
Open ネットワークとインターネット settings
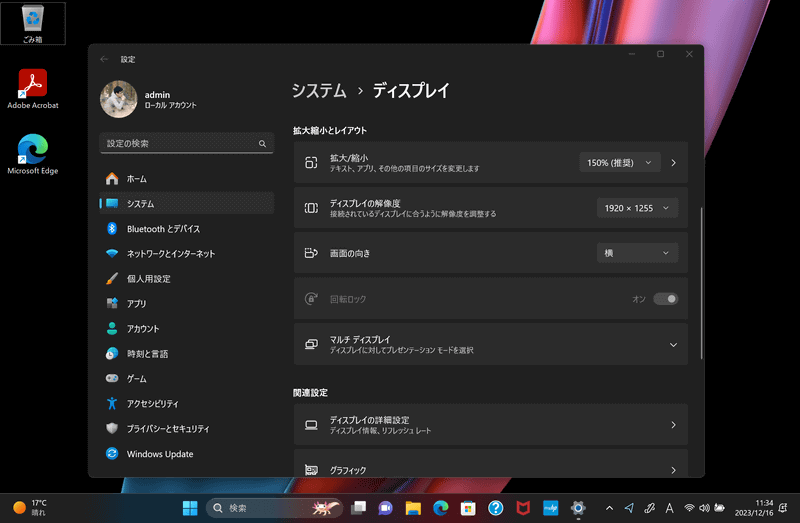187,254
